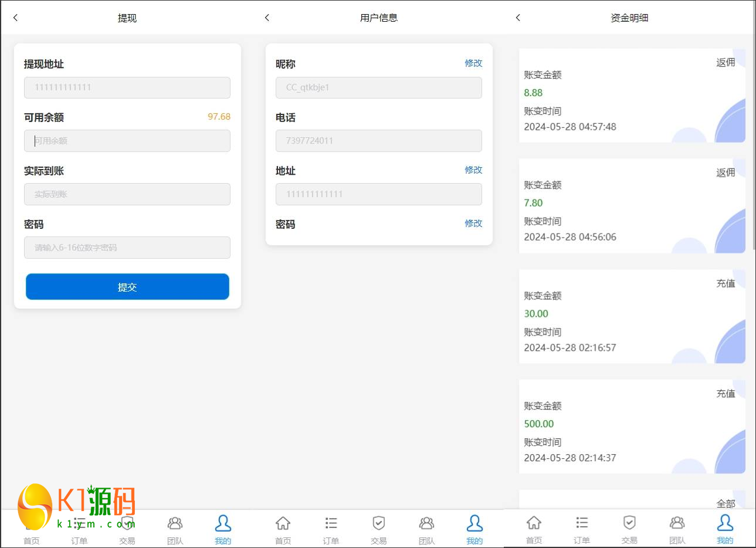Open 团队 in 资金明细 screen nav

click(677, 530)
